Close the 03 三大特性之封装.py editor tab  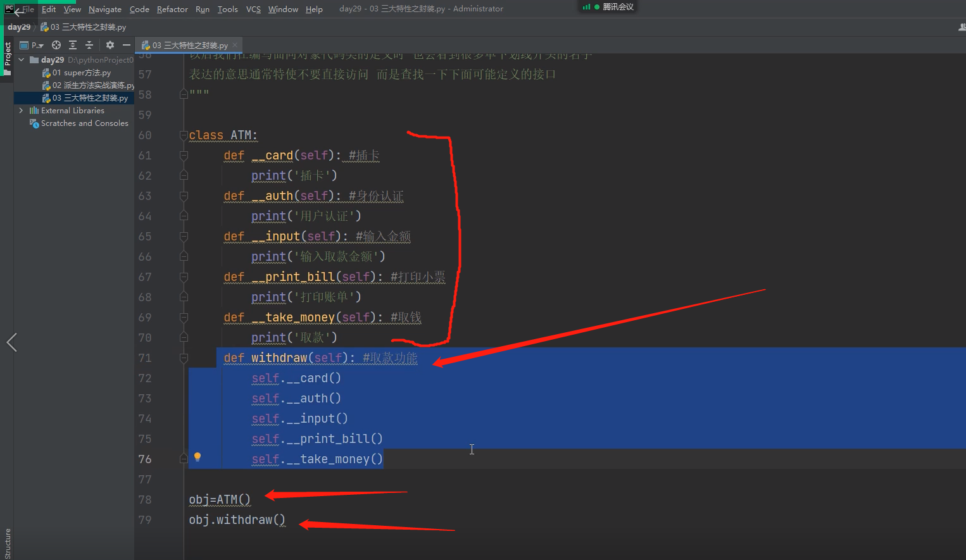click(x=235, y=45)
